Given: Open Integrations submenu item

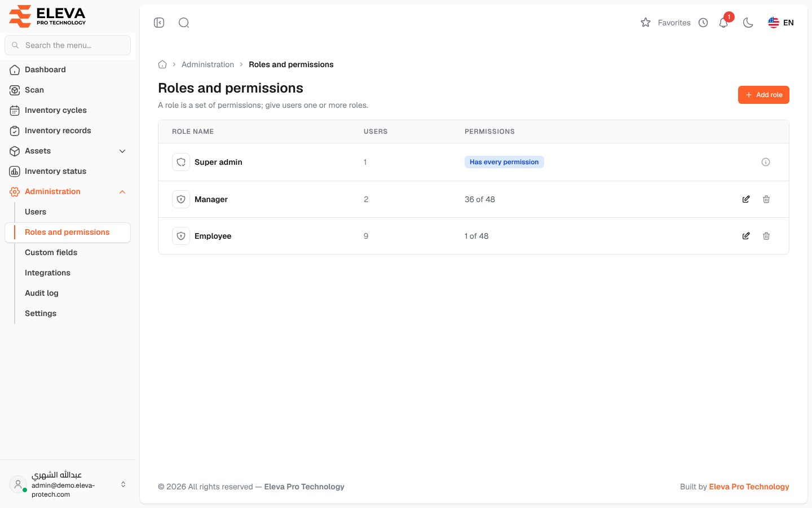Looking at the screenshot, I should [x=47, y=273].
